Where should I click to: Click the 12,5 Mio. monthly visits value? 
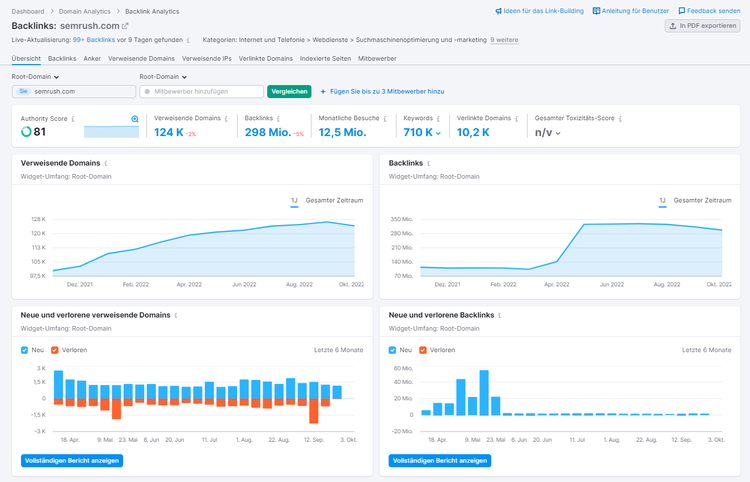click(x=342, y=132)
